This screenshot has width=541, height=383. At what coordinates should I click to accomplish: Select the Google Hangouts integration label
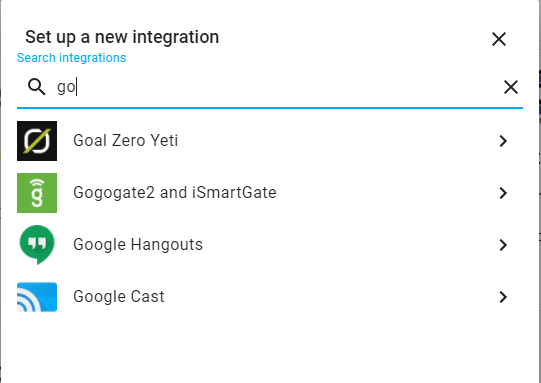pyautogui.click(x=138, y=245)
